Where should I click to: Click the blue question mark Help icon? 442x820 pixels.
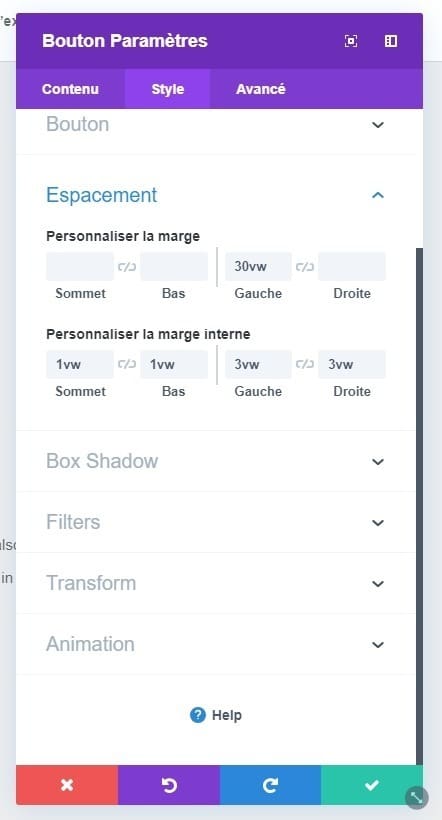point(198,715)
